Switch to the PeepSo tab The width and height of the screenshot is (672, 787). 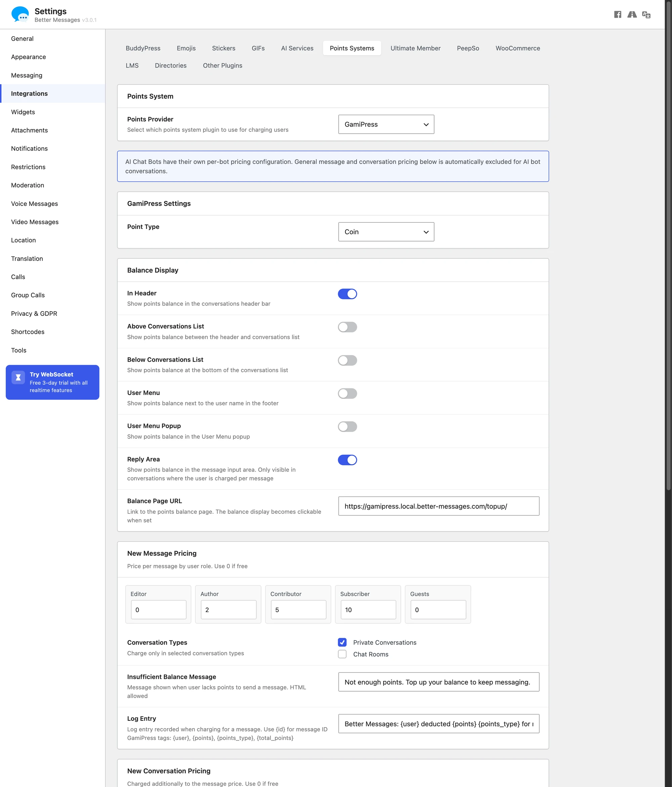pos(468,48)
